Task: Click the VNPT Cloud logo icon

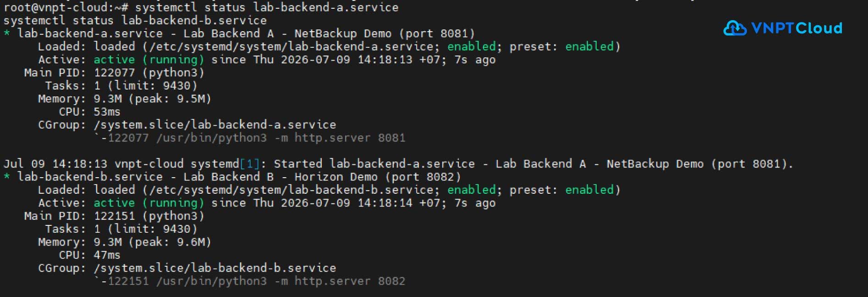Action: pyautogui.click(x=735, y=28)
